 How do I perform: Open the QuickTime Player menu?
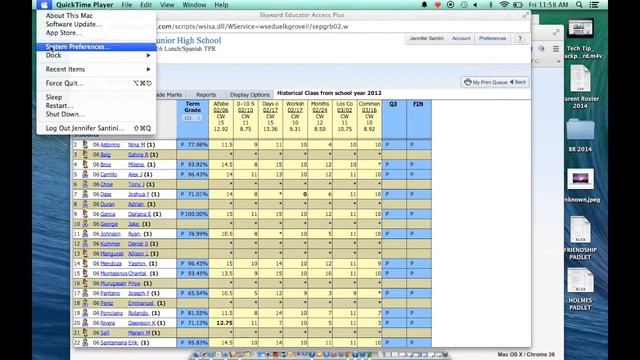pyautogui.click(x=85, y=5)
